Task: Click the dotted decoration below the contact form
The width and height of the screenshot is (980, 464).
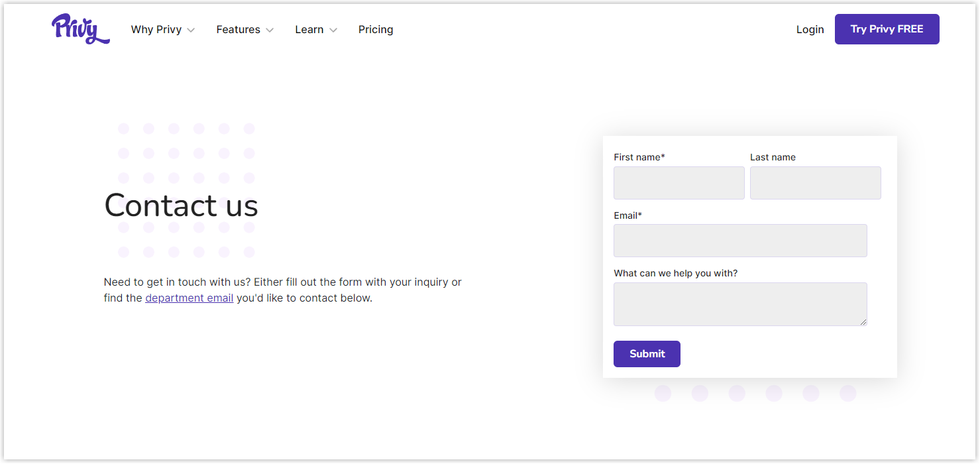Action: [755, 392]
